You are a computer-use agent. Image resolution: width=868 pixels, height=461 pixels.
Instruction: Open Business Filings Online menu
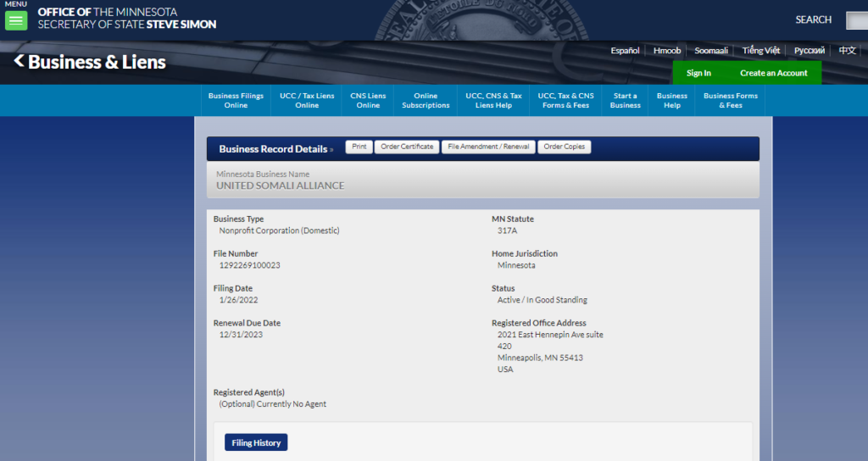pyautogui.click(x=236, y=100)
